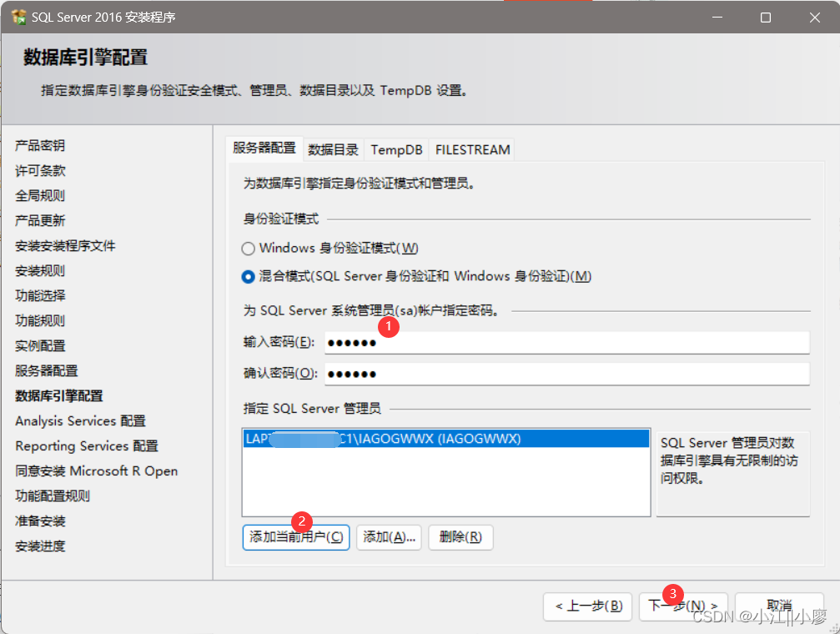Select 功能选择 in the left sidebar

click(x=39, y=295)
